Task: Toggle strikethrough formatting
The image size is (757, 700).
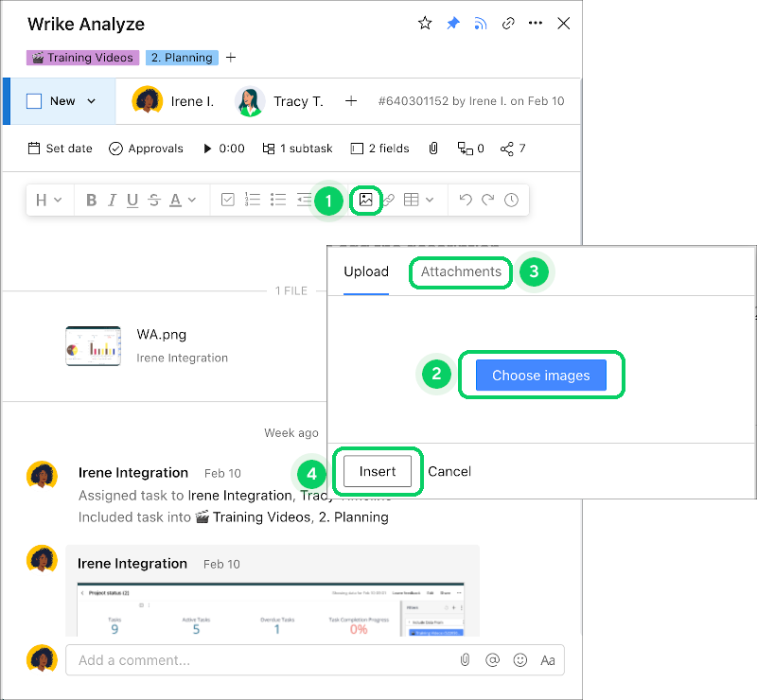Action: pyautogui.click(x=154, y=200)
